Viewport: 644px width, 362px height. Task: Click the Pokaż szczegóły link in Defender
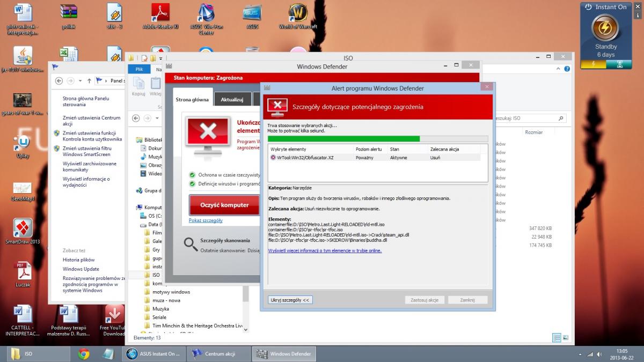click(206, 220)
